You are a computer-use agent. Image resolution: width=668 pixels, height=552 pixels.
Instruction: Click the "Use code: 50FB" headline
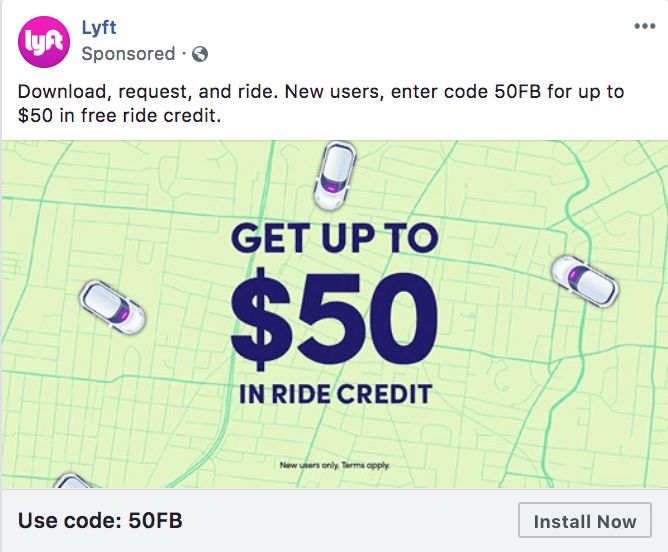100,521
